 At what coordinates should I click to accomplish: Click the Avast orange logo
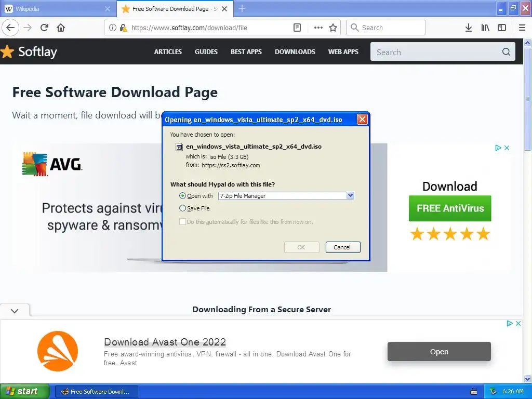[x=58, y=351]
